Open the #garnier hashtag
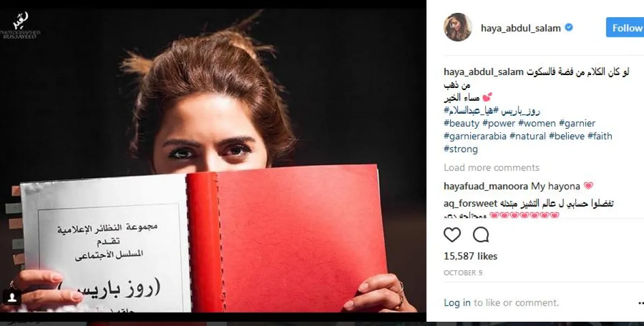 point(577,123)
